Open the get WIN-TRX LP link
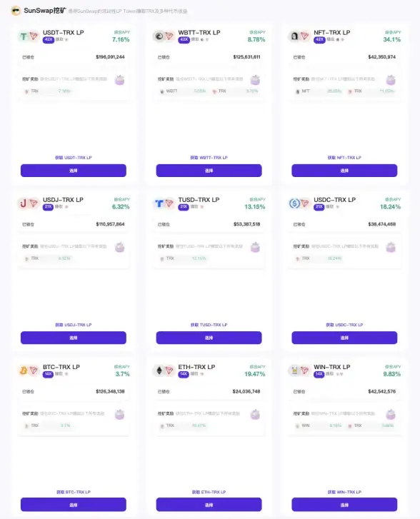 (x=344, y=492)
